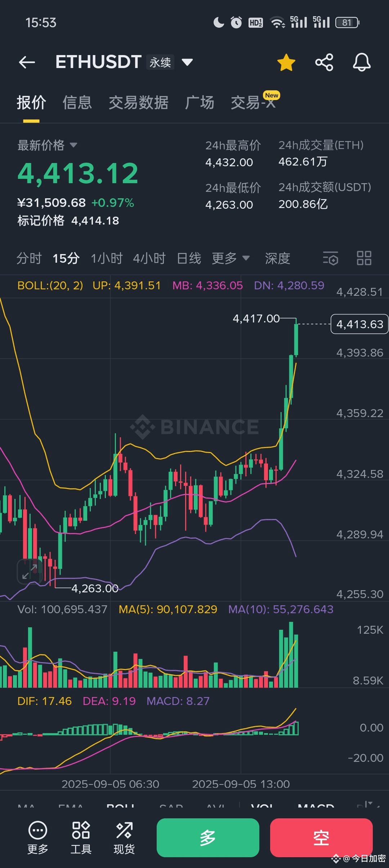Select the 15分 chart interval
389x868 pixels.
66,258
